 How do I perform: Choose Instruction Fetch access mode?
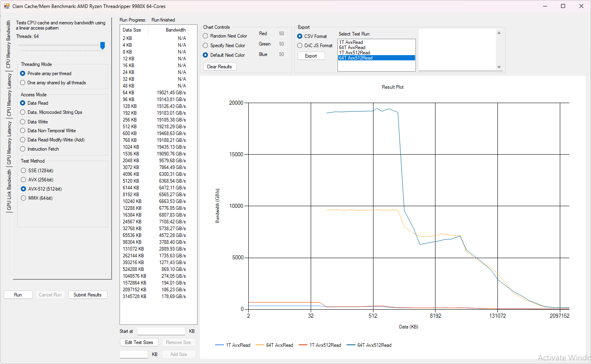click(x=40, y=149)
